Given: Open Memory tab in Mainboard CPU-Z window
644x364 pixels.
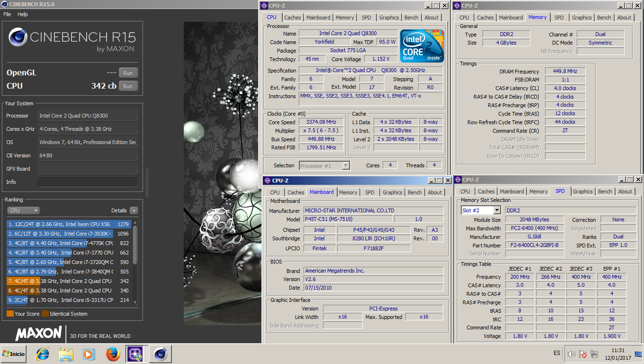Looking at the screenshot, I should 348,192.
